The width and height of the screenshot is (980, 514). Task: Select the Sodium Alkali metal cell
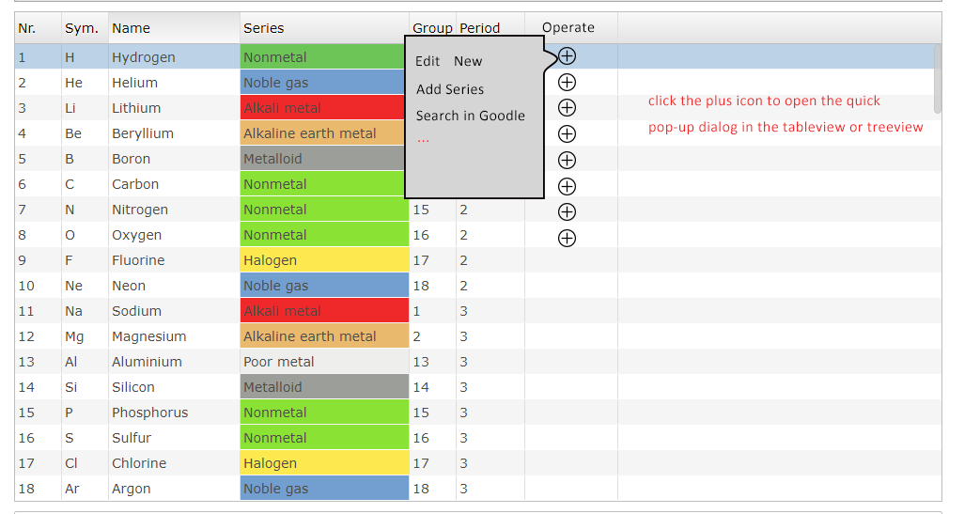324,311
